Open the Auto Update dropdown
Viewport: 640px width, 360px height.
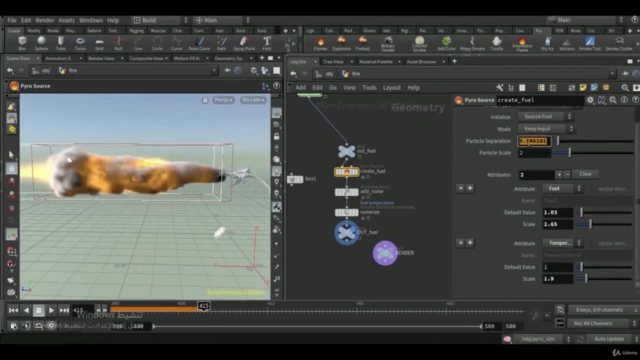pos(612,339)
